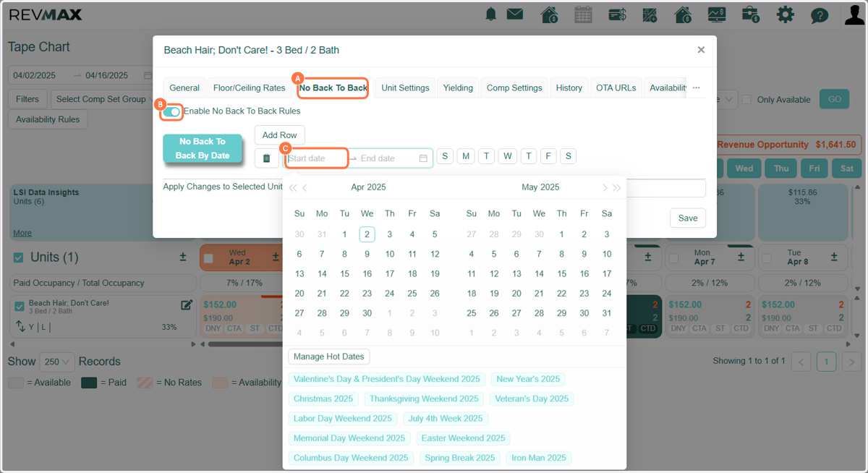Click the date range picker calendar icon

click(x=423, y=158)
